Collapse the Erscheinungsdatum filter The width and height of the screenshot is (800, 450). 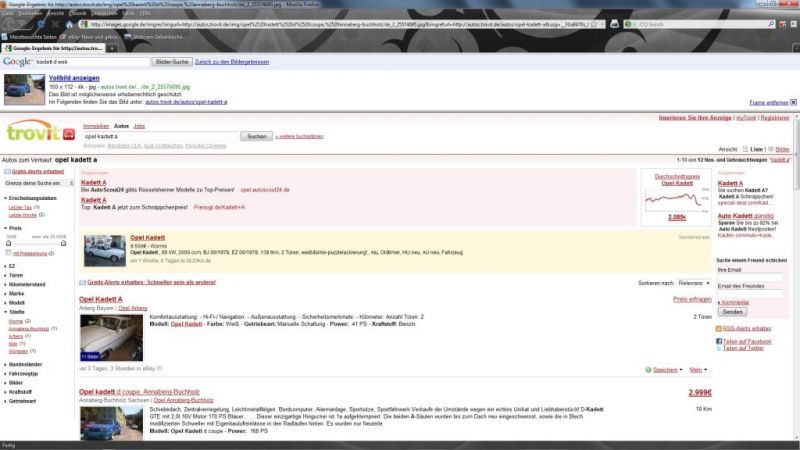click(31, 198)
